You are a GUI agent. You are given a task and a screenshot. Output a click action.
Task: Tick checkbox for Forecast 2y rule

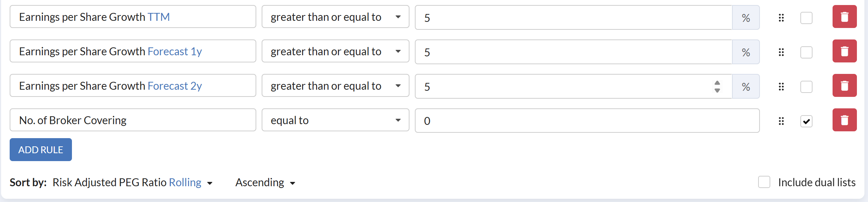pyautogui.click(x=806, y=86)
